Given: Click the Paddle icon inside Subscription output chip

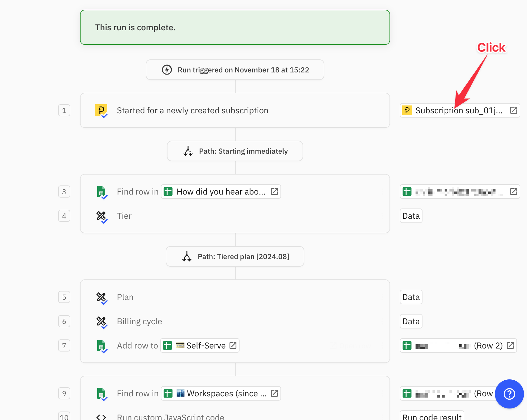Looking at the screenshot, I should 407,110.
